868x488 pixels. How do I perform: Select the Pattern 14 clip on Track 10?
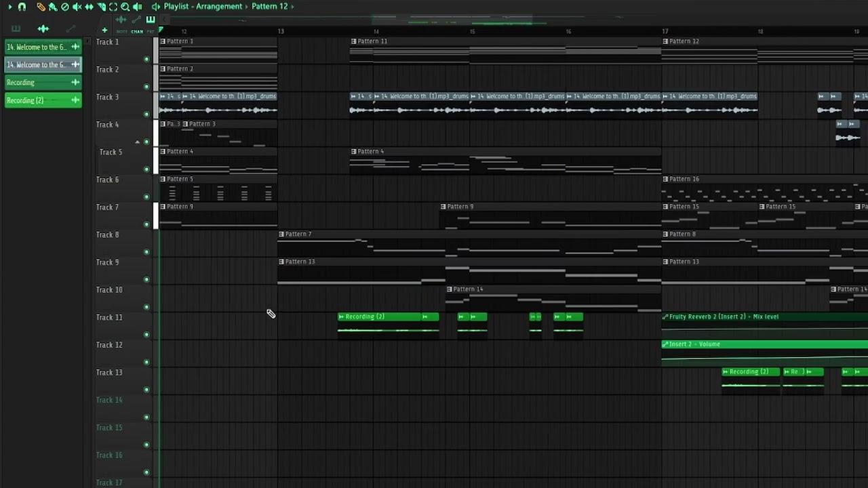553,299
